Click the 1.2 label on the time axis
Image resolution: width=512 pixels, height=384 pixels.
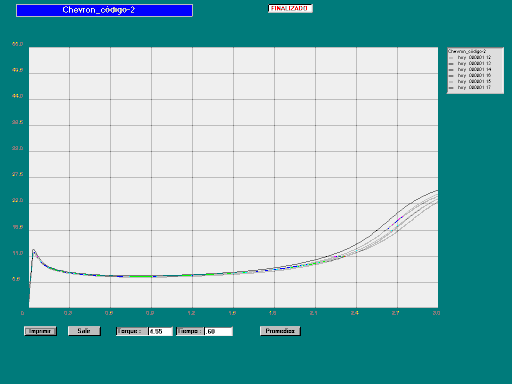pyautogui.click(x=191, y=313)
